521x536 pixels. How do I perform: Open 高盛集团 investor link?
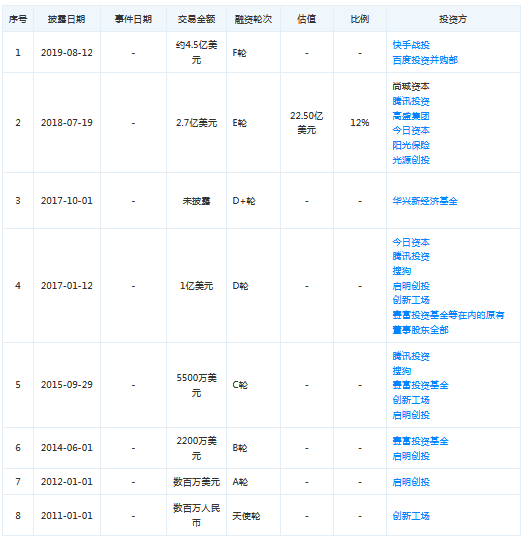(x=411, y=116)
